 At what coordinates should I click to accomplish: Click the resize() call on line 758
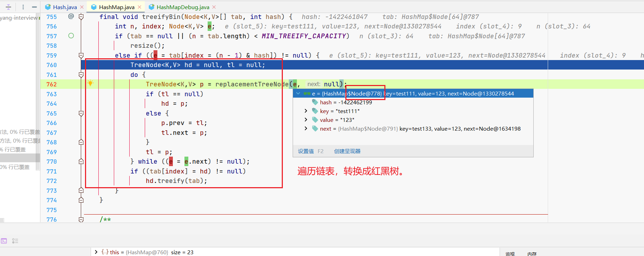click(x=147, y=46)
